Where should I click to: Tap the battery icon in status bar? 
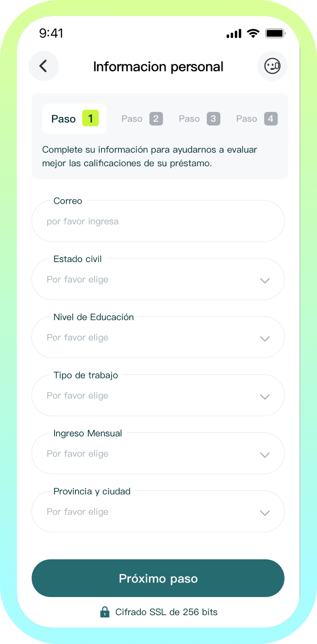pyautogui.click(x=275, y=33)
